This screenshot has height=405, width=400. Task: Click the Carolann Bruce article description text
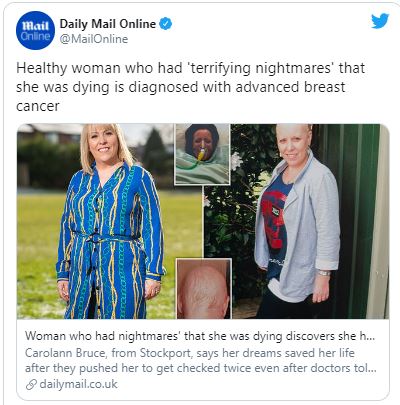coord(201,360)
